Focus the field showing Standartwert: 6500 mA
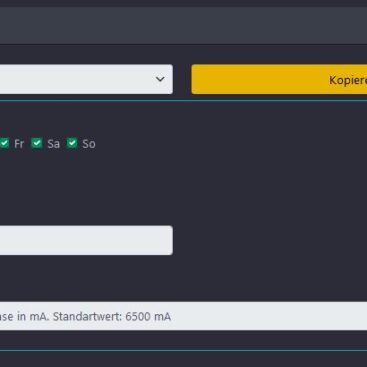Image resolution: width=367 pixels, height=367 pixels. pyautogui.click(x=183, y=316)
